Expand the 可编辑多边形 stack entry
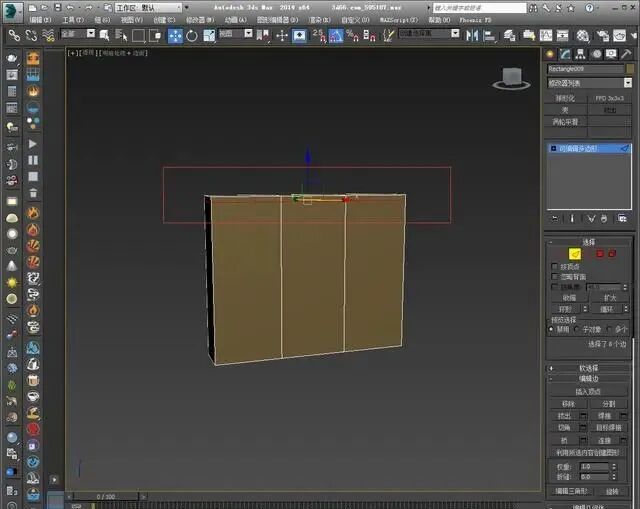The width and height of the screenshot is (640, 509). (x=553, y=149)
